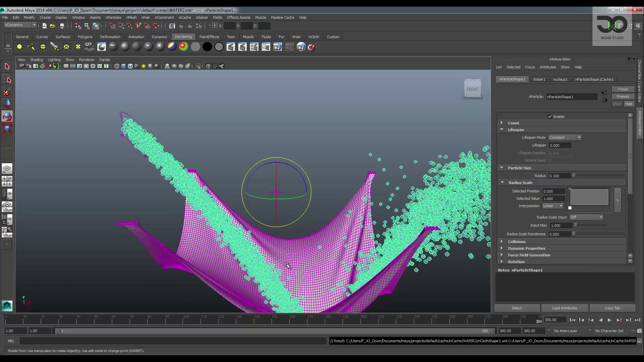Click the Presets button

click(x=623, y=97)
